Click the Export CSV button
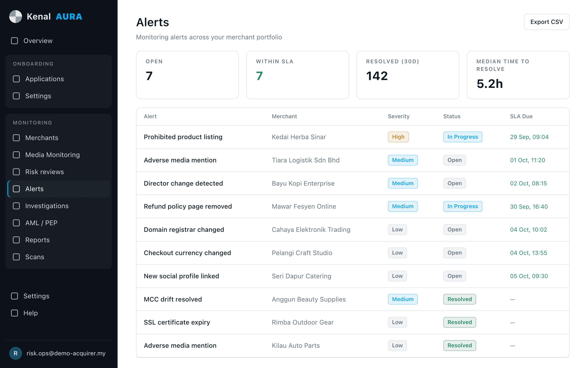 click(546, 22)
